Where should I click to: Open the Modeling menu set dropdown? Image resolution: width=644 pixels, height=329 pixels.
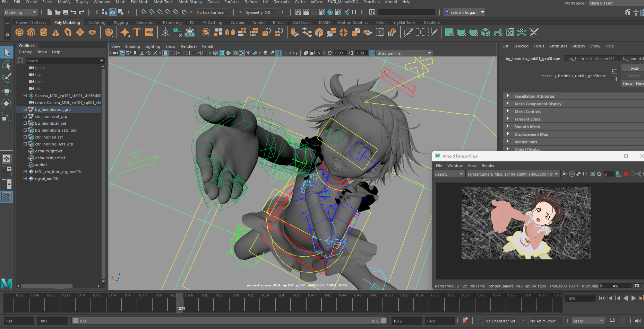coord(20,12)
